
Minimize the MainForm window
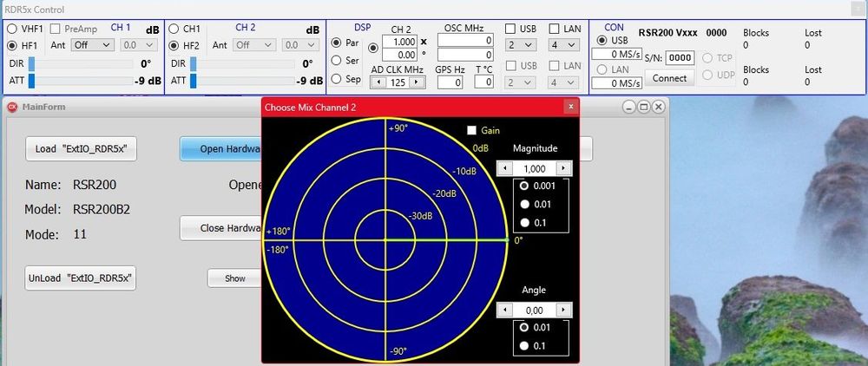628,108
